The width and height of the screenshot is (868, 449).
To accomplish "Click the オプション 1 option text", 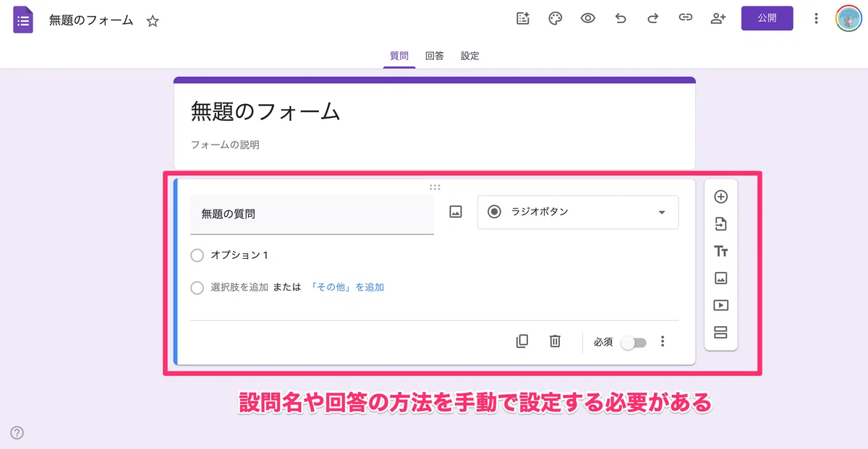I will coord(239,255).
